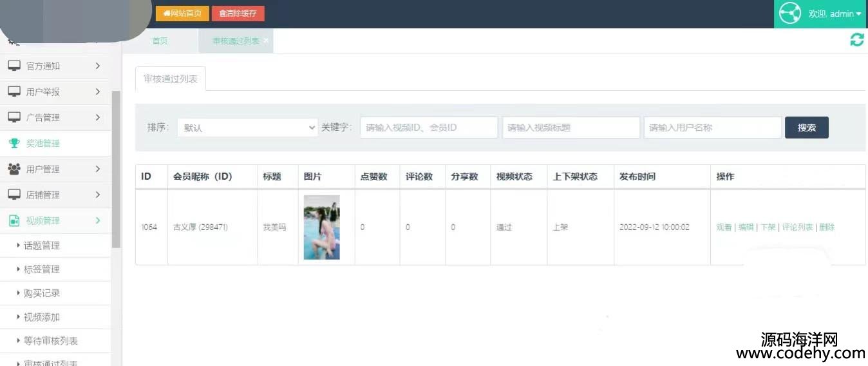This screenshot has width=868, height=366.
Task: Click the 搜索 button
Action: point(807,128)
